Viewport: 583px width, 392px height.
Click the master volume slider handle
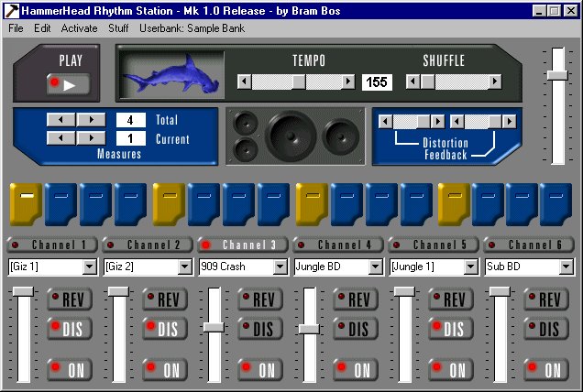click(557, 75)
